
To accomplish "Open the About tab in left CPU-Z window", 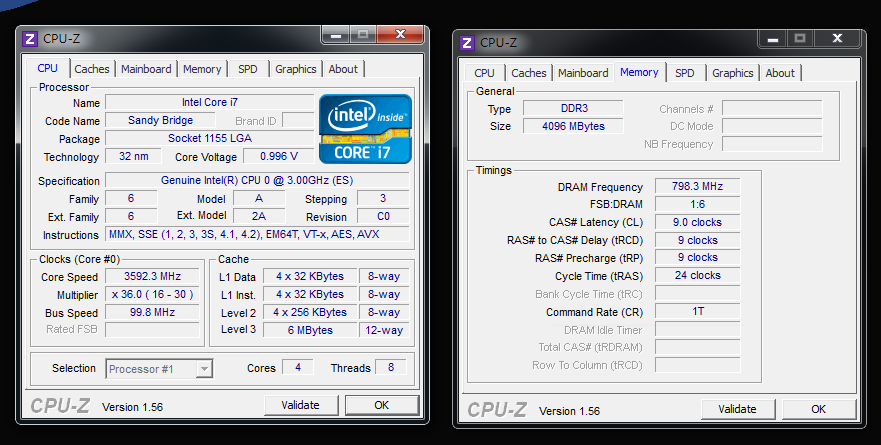I will pyautogui.click(x=343, y=69).
